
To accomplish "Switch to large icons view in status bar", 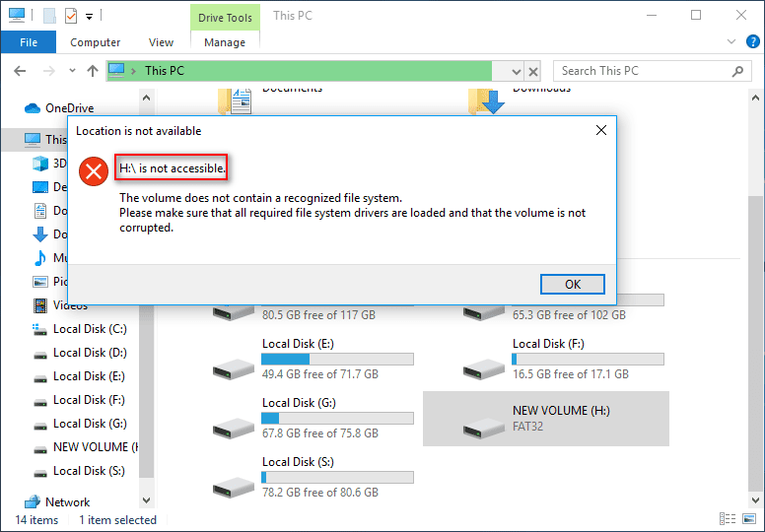I will coord(748,519).
